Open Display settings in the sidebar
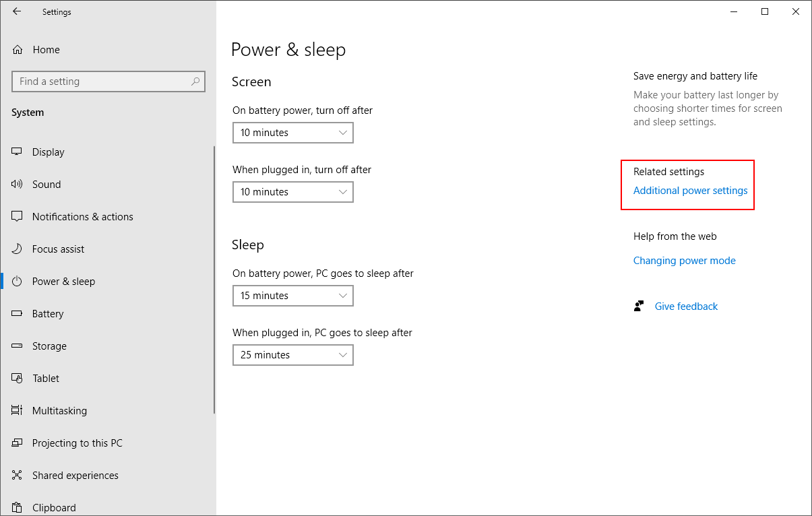Screen dimensions: 812x516 click(49, 152)
